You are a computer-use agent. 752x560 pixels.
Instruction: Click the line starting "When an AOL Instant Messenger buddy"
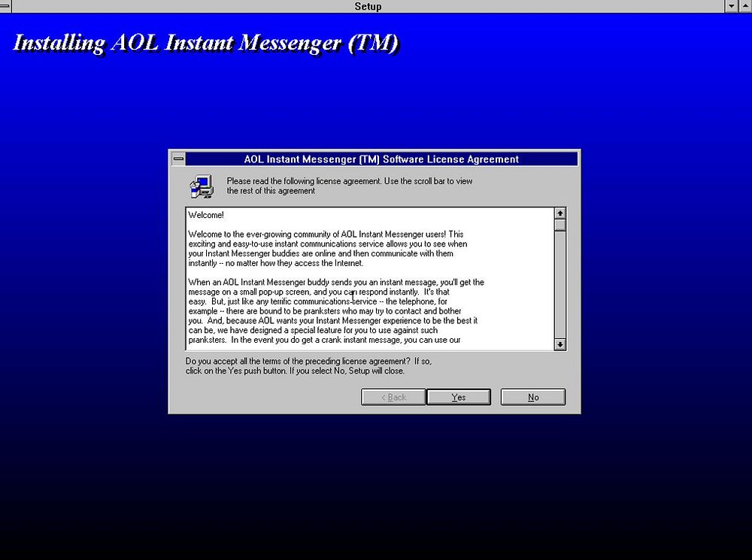tap(336, 282)
